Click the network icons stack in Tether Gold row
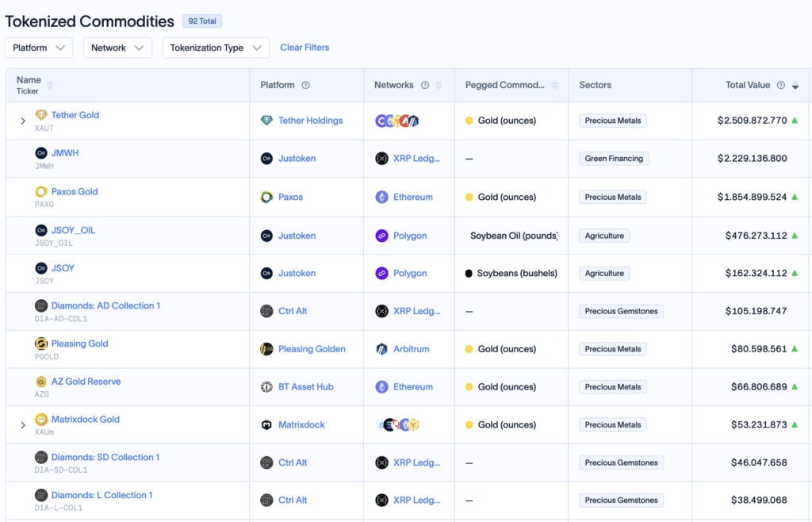This screenshot has width=812, height=522. click(397, 121)
